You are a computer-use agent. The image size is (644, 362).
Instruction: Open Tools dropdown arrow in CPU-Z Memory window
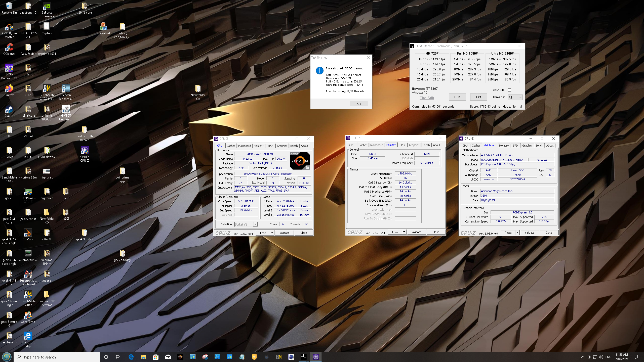point(404,232)
